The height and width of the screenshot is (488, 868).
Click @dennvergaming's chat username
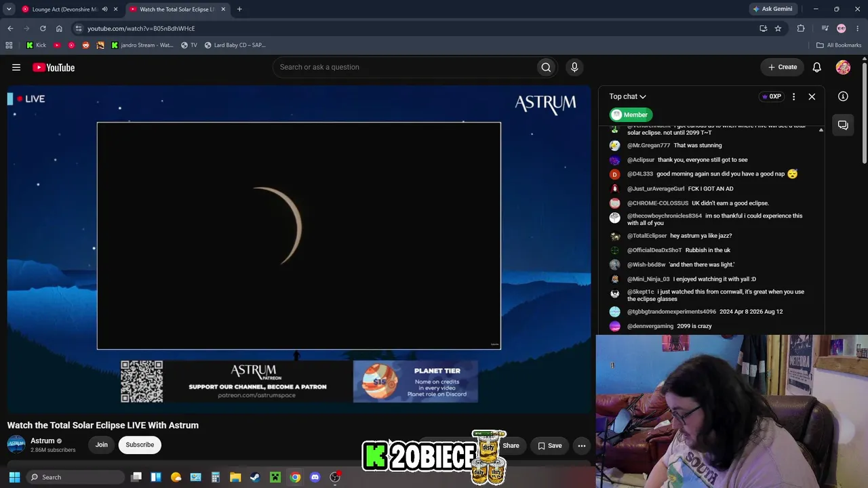(x=650, y=326)
